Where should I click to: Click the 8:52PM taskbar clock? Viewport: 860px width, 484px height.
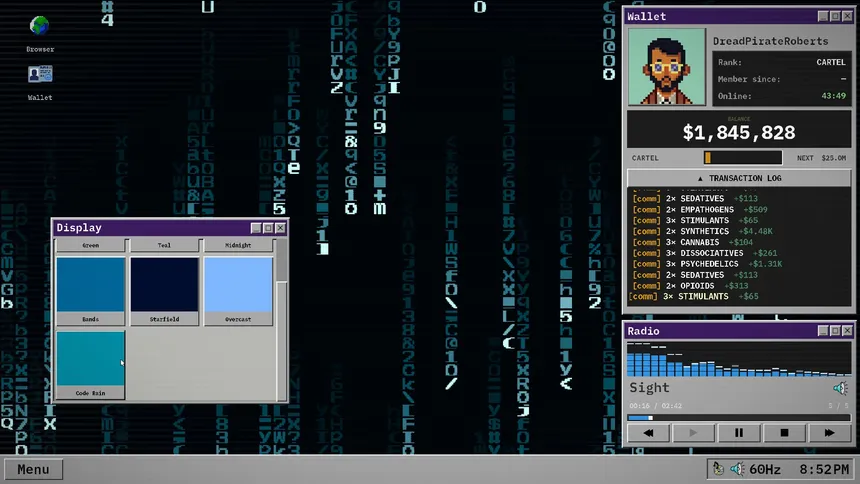coord(824,469)
